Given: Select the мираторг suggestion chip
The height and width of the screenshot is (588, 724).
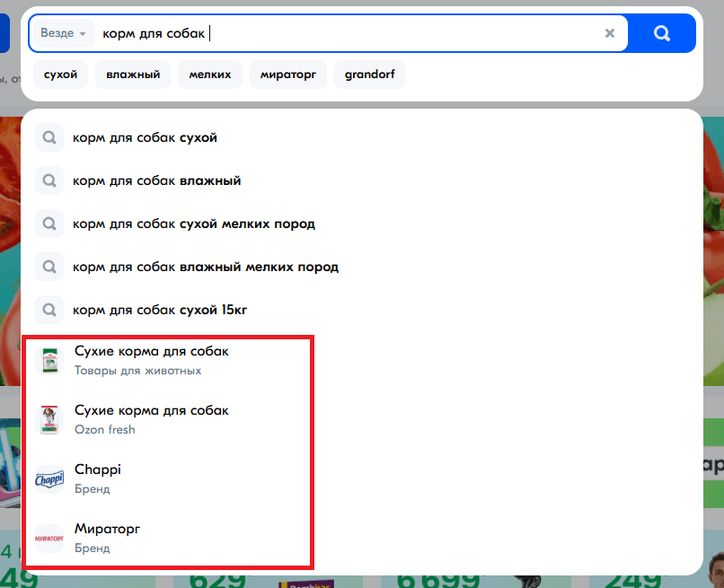Looking at the screenshot, I should (288, 75).
